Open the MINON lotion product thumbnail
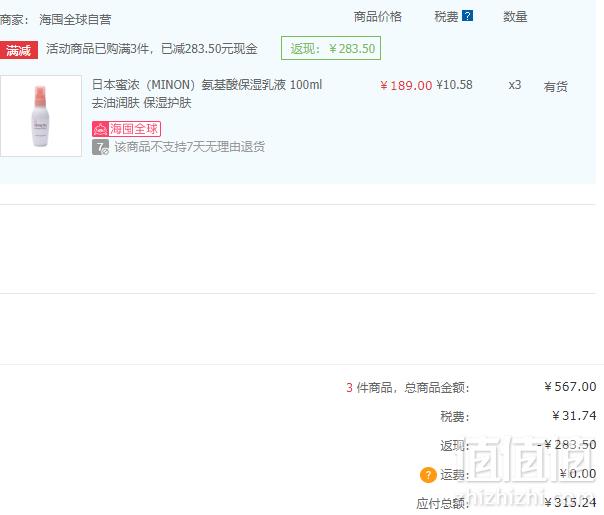This screenshot has height=515, width=604. coord(41,116)
